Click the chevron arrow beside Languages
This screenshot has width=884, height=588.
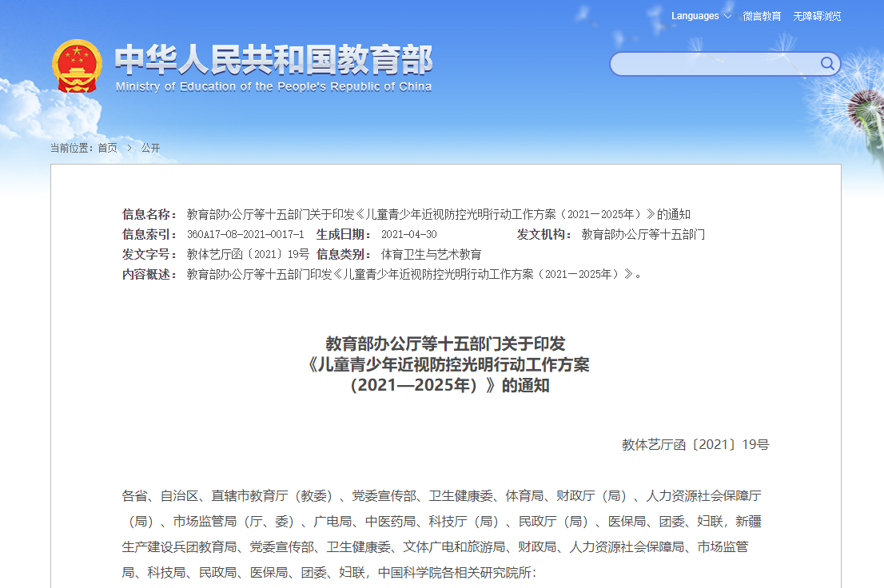pos(727,17)
